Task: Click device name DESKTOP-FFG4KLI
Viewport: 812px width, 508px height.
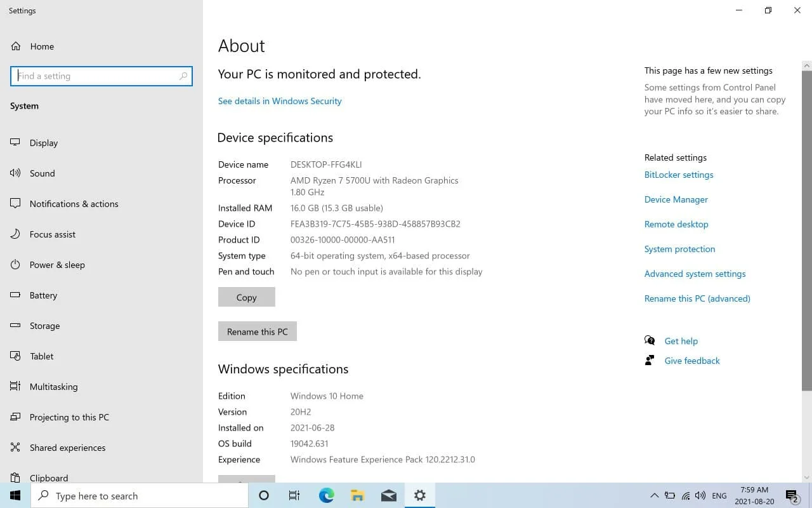Action: [x=326, y=164]
